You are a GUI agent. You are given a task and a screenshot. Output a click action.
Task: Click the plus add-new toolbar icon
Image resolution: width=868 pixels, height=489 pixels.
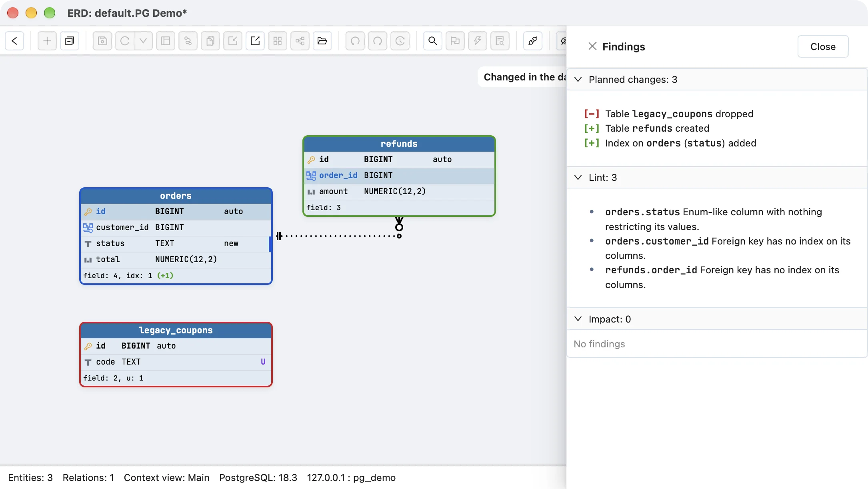pos(47,41)
